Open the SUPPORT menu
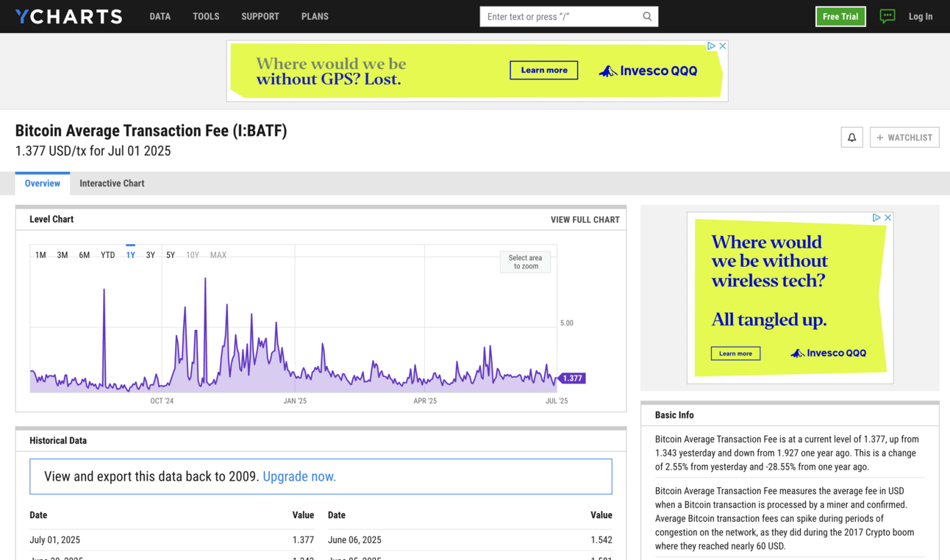Viewport: 950px width, 560px height. click(x=260, y=16)
